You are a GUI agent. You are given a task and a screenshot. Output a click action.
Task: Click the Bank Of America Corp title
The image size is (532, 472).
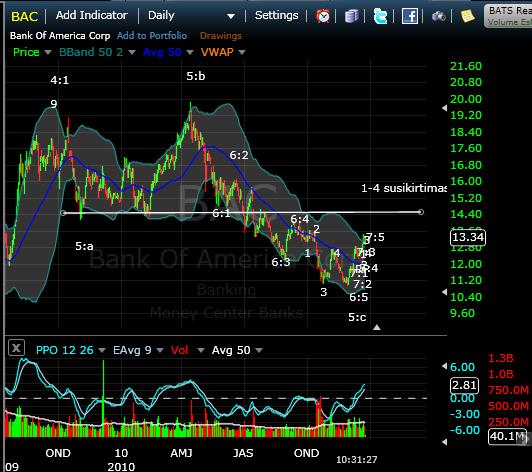(x=60, y=36)
